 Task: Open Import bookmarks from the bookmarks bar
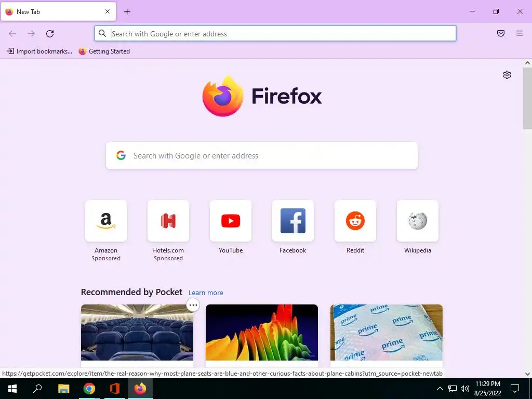(39, 51)
